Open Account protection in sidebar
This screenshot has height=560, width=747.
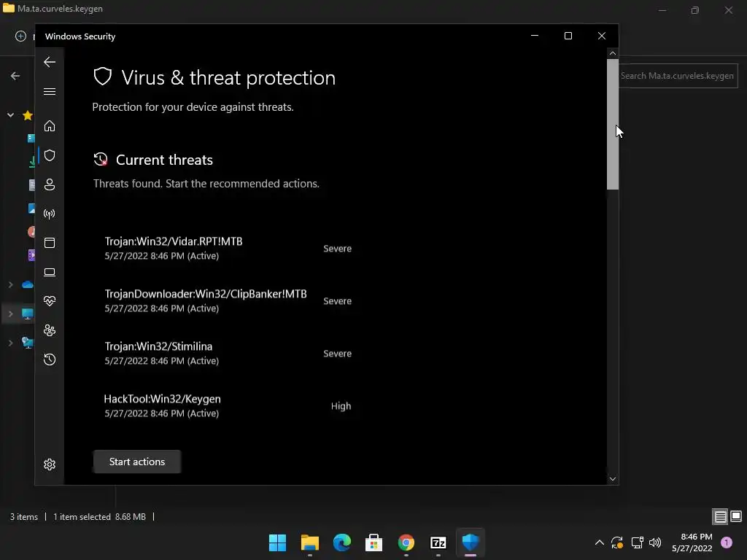click(x=50, y=184)
